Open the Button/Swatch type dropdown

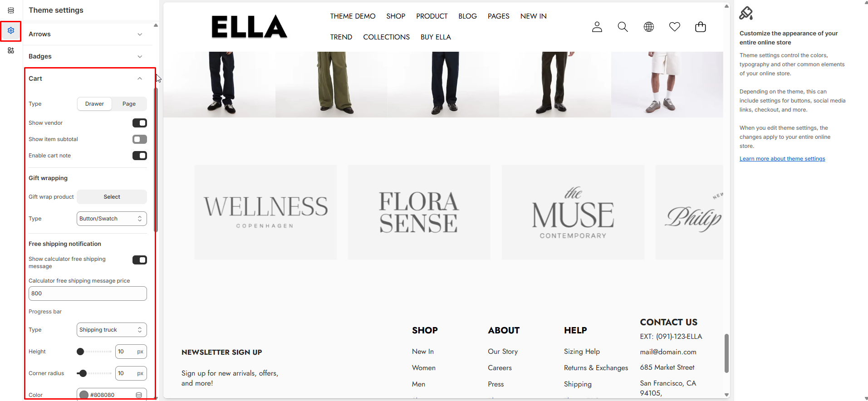click(x=112, y=219)
